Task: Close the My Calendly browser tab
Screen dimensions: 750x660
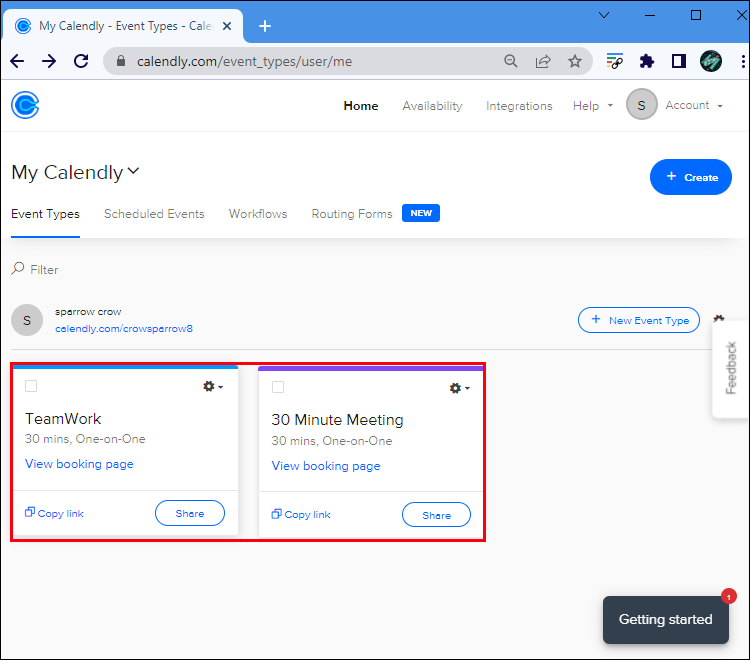Action: (227, 26)
